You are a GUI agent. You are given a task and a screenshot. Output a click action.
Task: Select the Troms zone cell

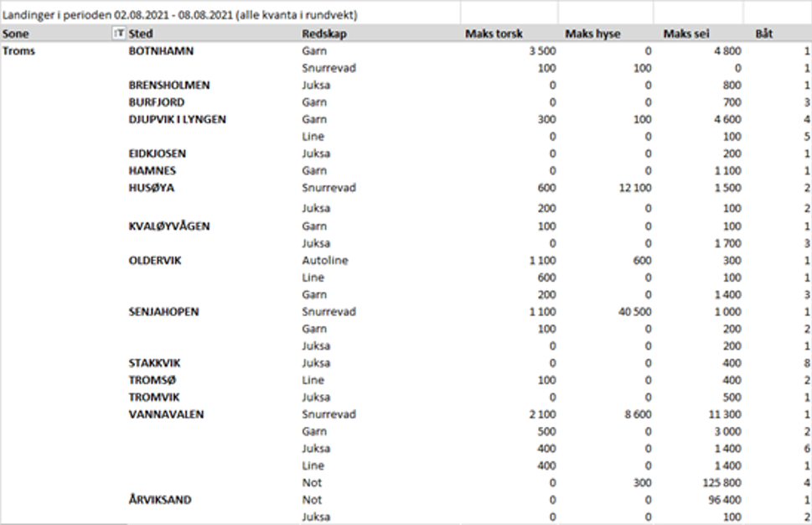pyautogui.click(x=19, y=51)
